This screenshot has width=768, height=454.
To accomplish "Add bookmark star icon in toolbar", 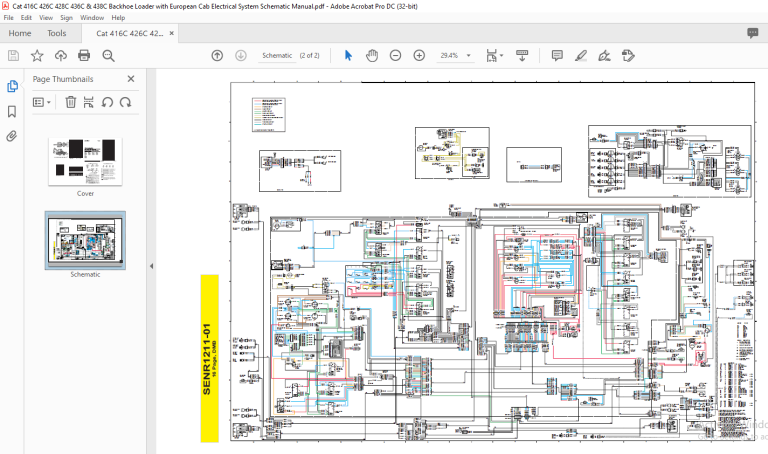I will click(x=37, y=55).
